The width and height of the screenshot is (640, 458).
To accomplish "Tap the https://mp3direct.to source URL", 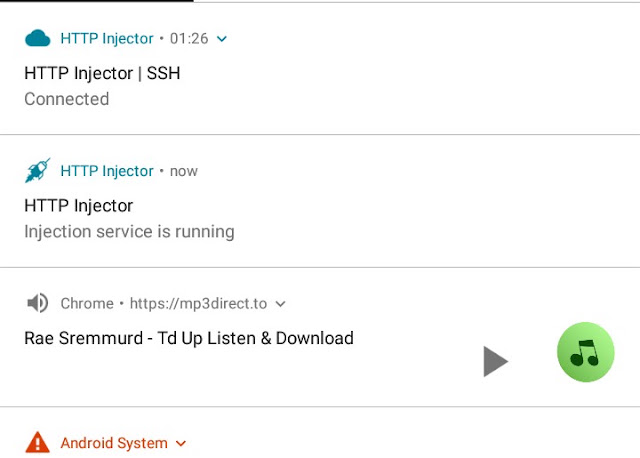I will tap(198, 304).
